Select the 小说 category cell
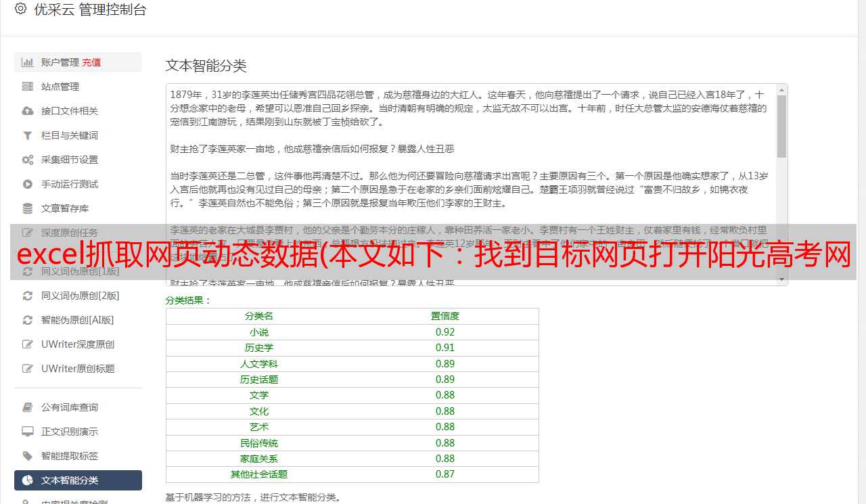This screenshot has width=866, height=504. coord(259,332)
